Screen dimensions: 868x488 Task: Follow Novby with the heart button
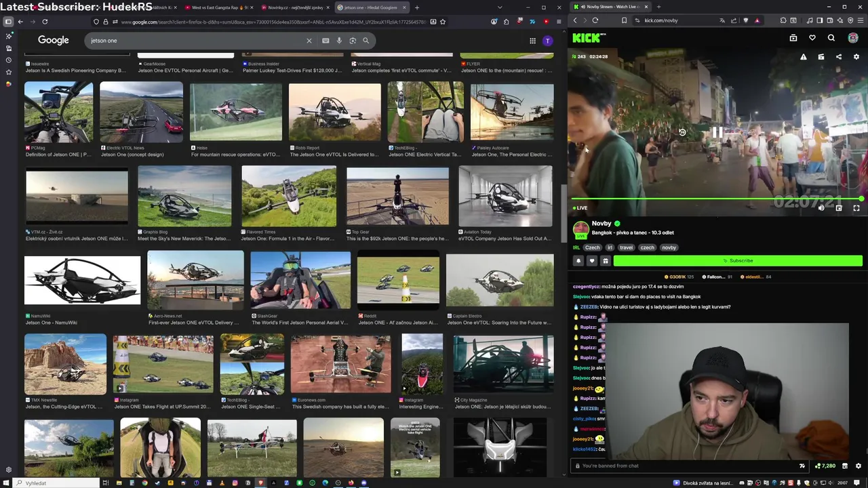pyautogui.click(x=592, y=261)
